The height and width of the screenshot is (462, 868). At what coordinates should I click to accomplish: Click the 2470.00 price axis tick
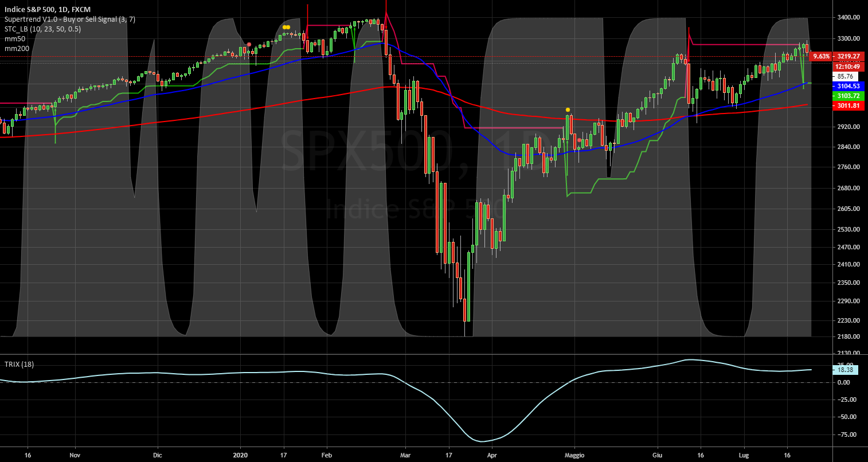click(848, 246)
